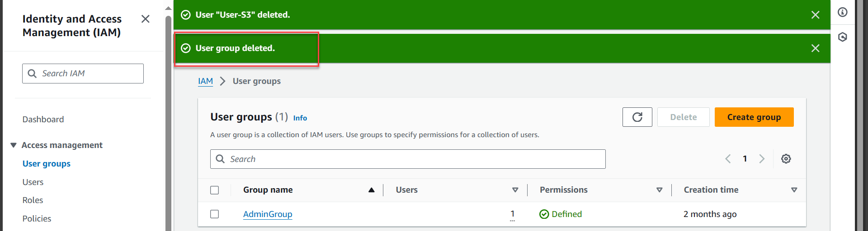This screenshot has width=868, height=231.
Task: Open Users in the sidebar
Action: (x=33, y=182)
